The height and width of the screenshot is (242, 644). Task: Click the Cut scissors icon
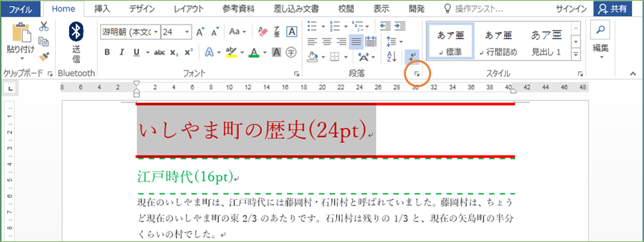pos(43,27)
